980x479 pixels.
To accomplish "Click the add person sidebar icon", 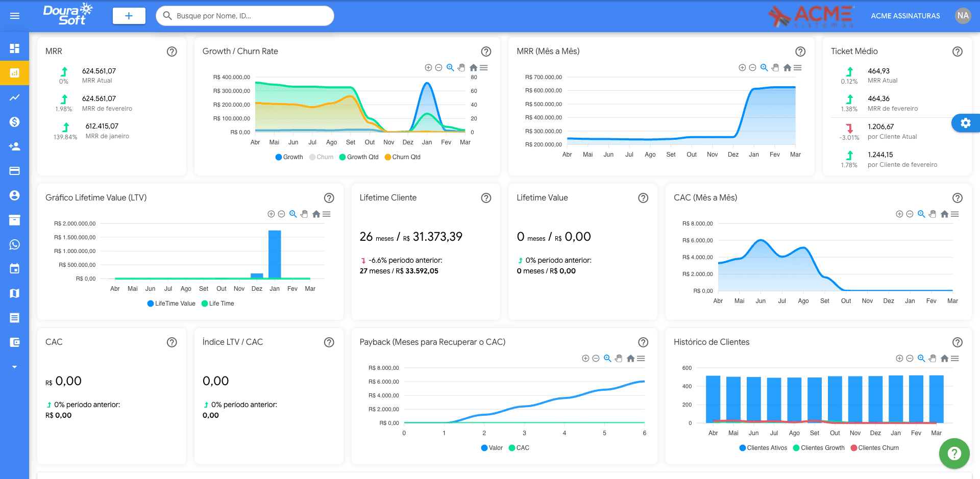I will (15, 146).
